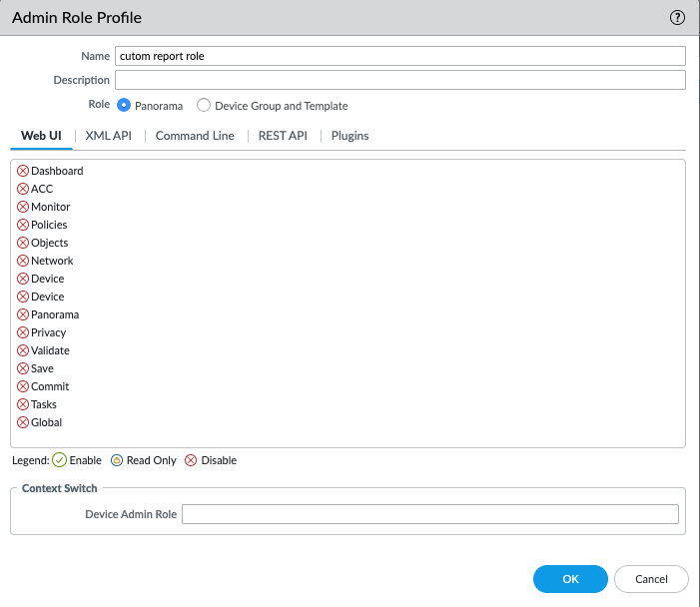Image resolution: width=700 pixels, height=607 pixels.
Task: Click the Objects disabled icon
Action: click(x=23, y=243)
